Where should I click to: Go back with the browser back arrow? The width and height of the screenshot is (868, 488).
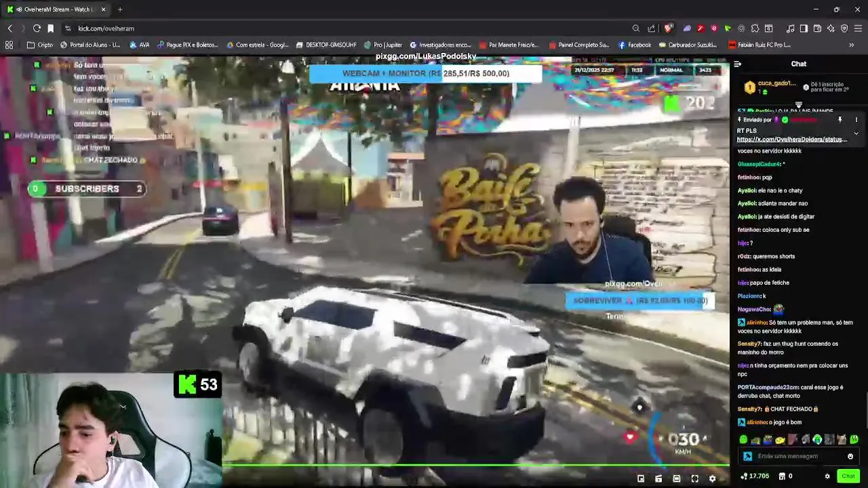click(x=9, y=28)
